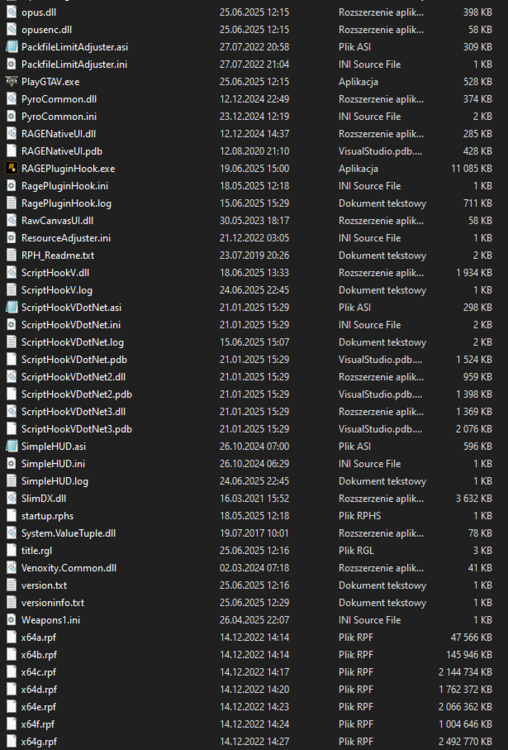Select file name PackfileLimitAdjuster.ini
The height and width of the screenshot is (750, 508).
(x=74, y=64)
